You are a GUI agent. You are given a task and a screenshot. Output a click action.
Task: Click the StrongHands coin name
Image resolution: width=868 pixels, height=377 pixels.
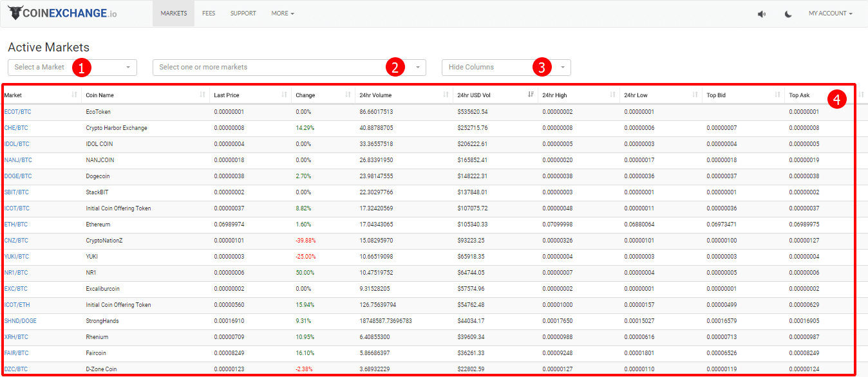[102, 321]
